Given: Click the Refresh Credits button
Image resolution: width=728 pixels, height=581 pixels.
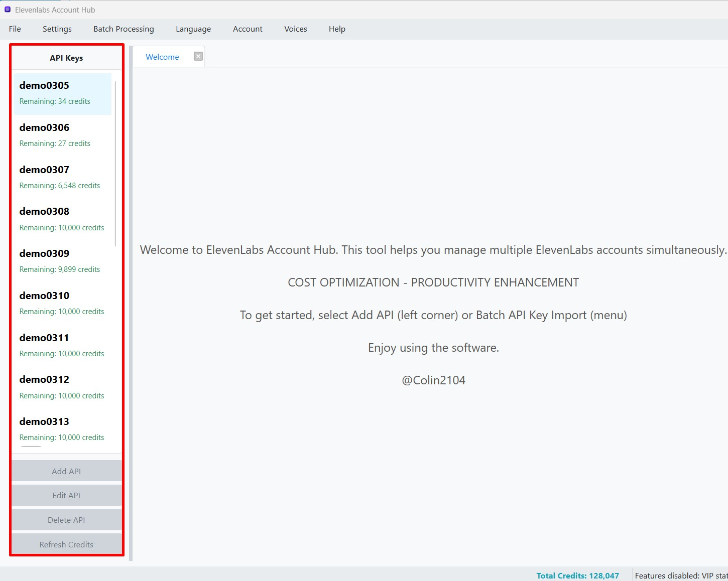Looking at the screenshot, I should coord(66,544).
